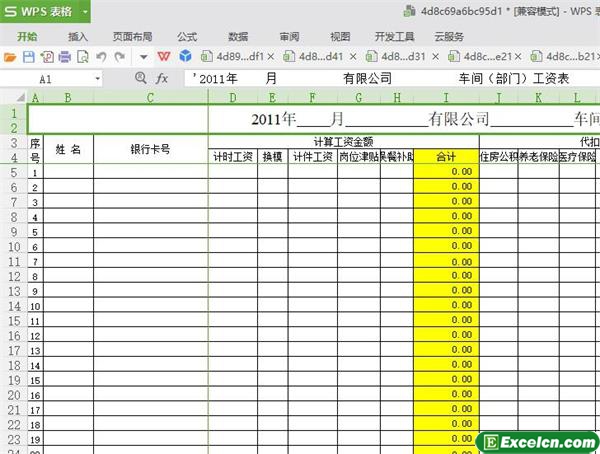Click the magnifier icon beside fx
The image size is (600, 454).
click(140, 78)
